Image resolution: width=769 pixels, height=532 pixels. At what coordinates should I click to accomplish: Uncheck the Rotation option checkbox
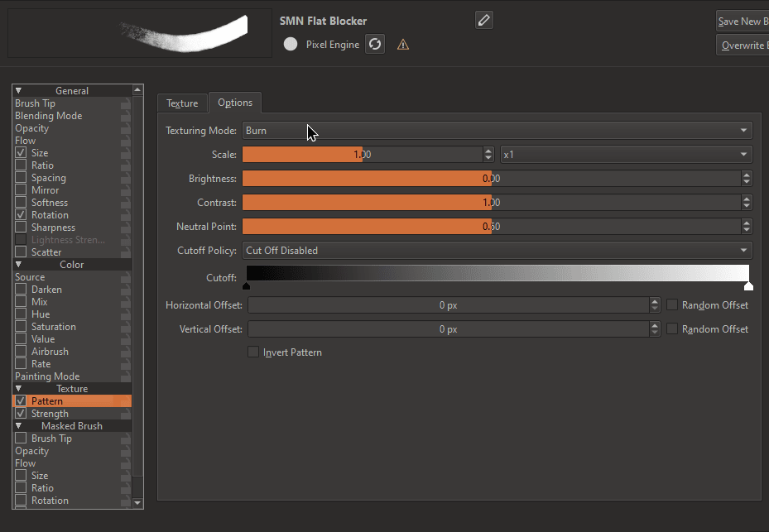21,215
